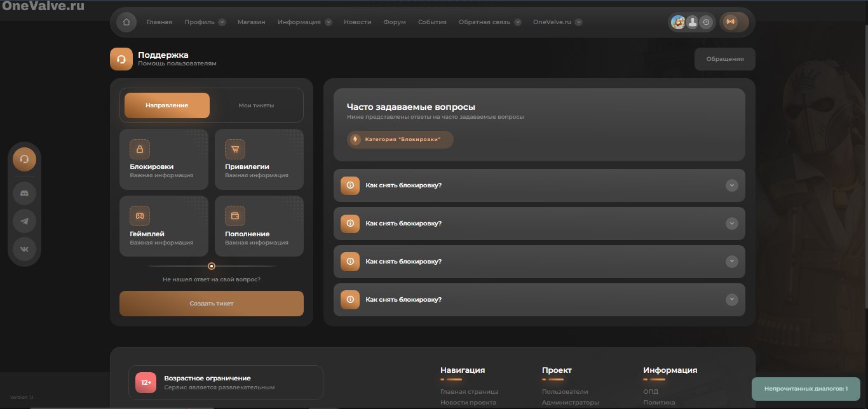Viewport: 868px width, 409px height.
Task: Click the home icon in the navbar
Action: point(126,22)
